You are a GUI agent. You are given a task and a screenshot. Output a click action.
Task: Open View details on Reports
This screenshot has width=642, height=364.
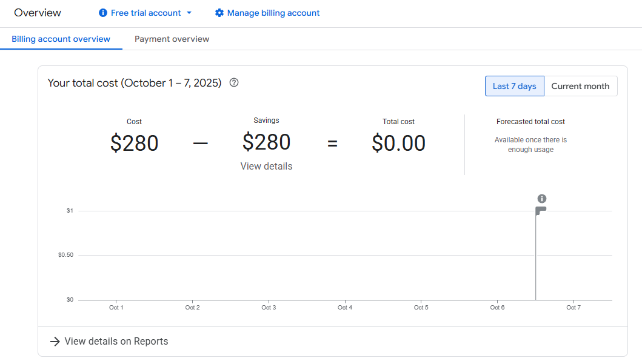(116, 342)
